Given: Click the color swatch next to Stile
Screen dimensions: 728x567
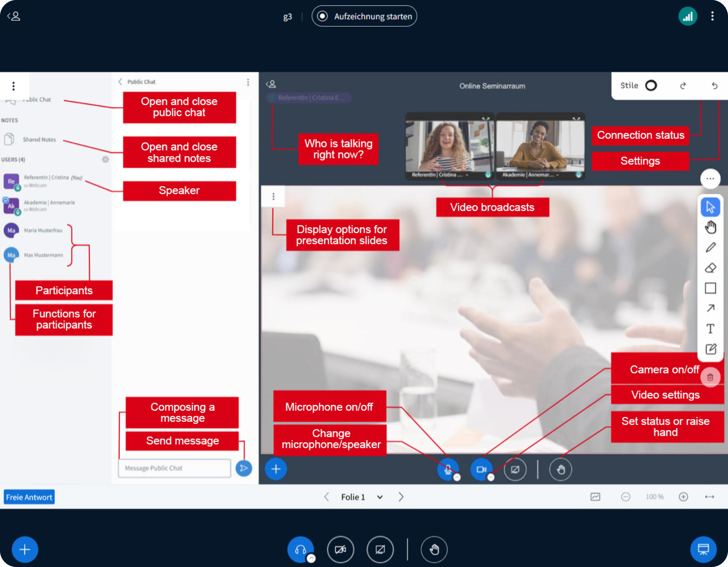Looking at the screenshot, I should pos(651,85).
